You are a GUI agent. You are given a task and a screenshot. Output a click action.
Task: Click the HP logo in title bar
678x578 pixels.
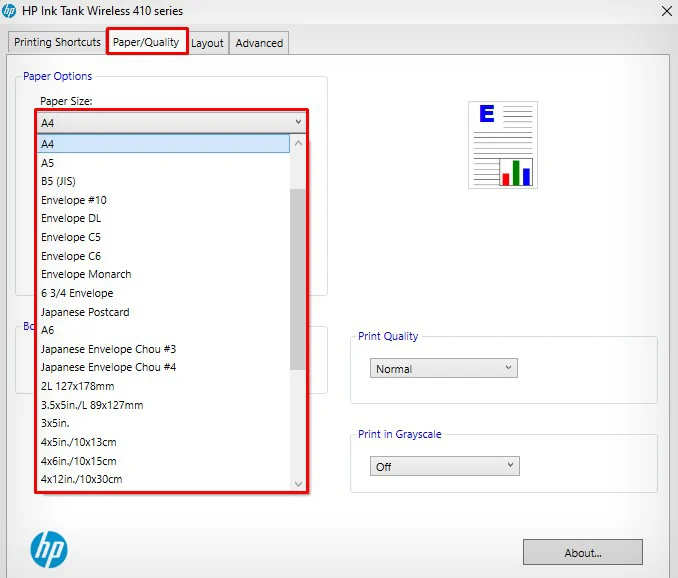(x=9, y=10)
